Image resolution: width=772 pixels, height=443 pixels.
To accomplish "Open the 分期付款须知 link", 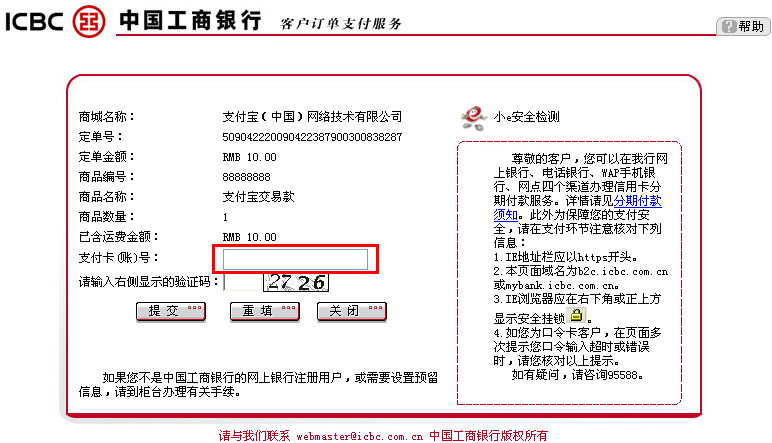I will click(637, 201).
